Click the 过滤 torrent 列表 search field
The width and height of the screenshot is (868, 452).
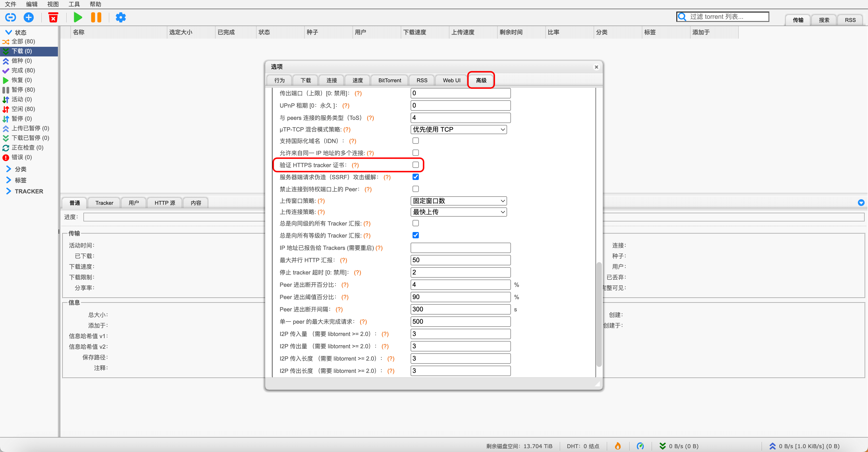coord(722,16)
